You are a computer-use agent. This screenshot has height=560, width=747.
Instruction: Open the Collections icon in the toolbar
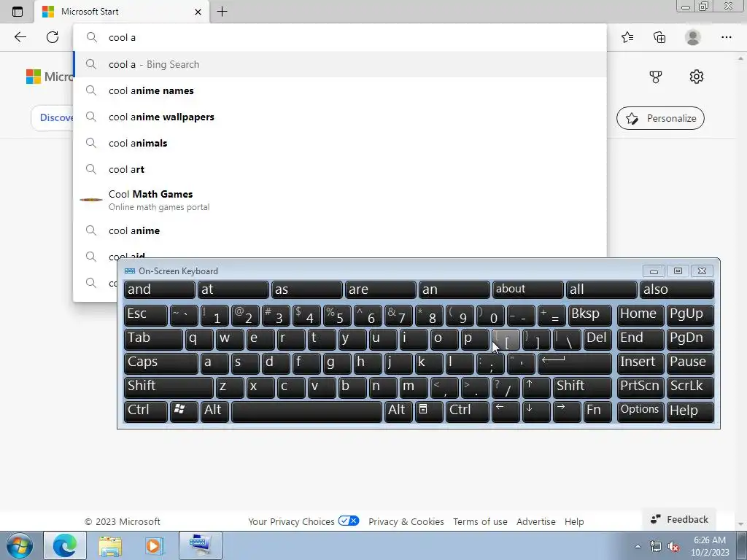pyautogui.click(x=659, y=37)
